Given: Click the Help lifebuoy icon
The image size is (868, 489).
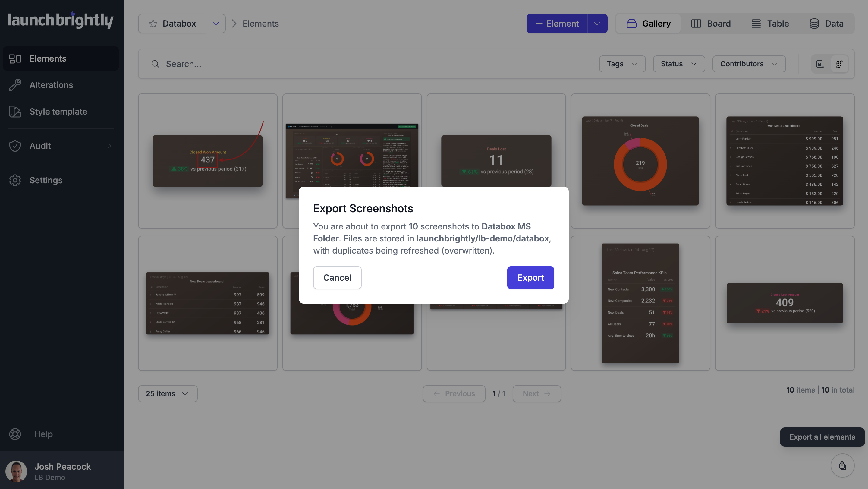Looking at the screenshot, I should tap(15, 434).
